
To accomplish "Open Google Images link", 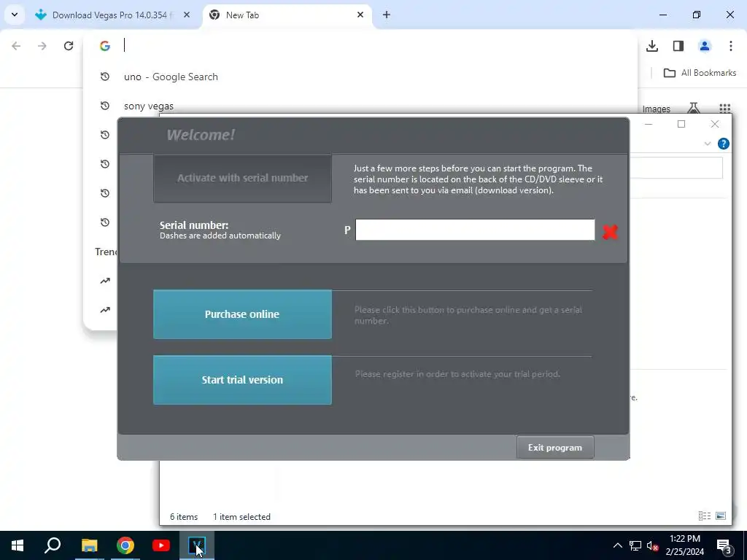I will coord(656,109).
